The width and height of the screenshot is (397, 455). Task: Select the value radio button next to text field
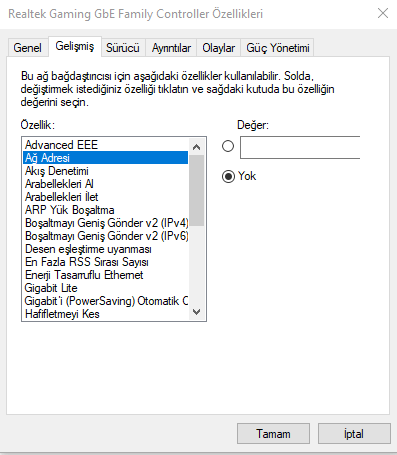228,146
